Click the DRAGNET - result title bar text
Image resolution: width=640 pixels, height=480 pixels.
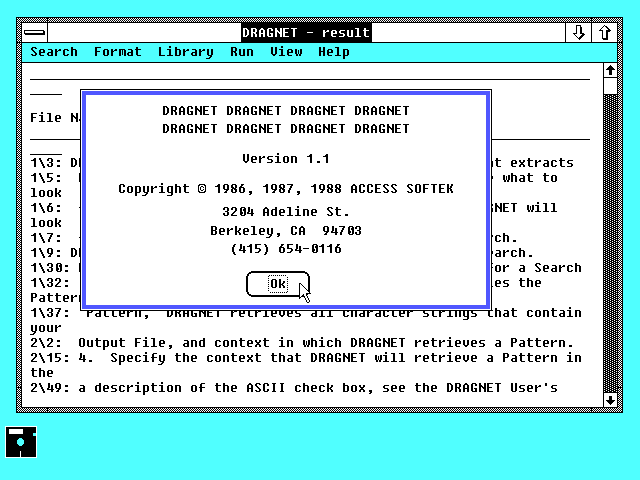click(x=306, y=32)
